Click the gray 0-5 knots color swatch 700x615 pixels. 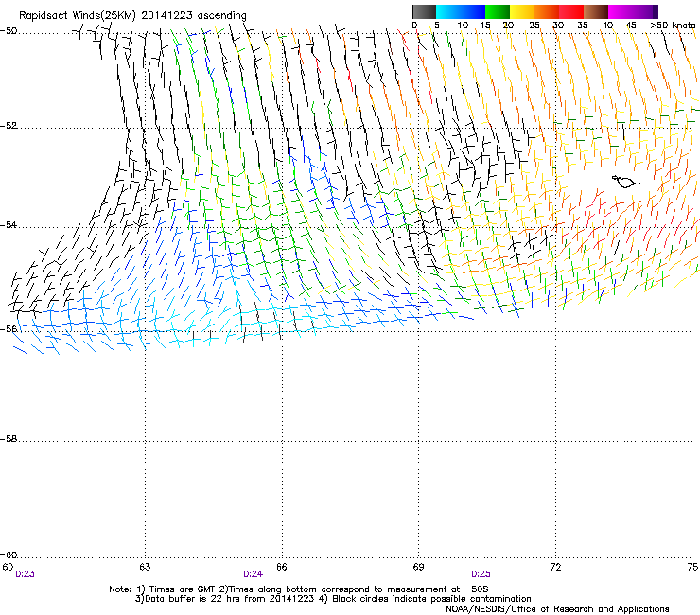tap(424, 11)
